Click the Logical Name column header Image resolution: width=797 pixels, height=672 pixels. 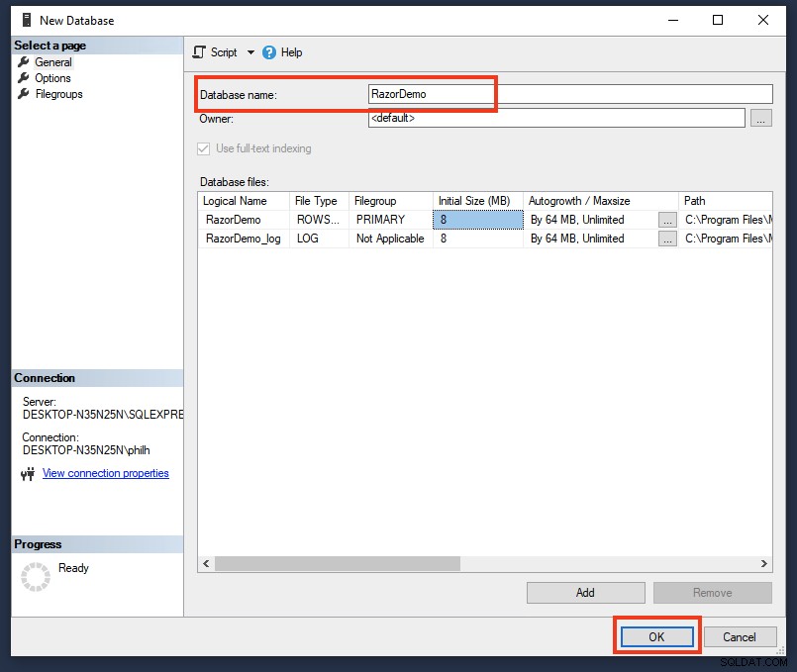pos(244,201)
